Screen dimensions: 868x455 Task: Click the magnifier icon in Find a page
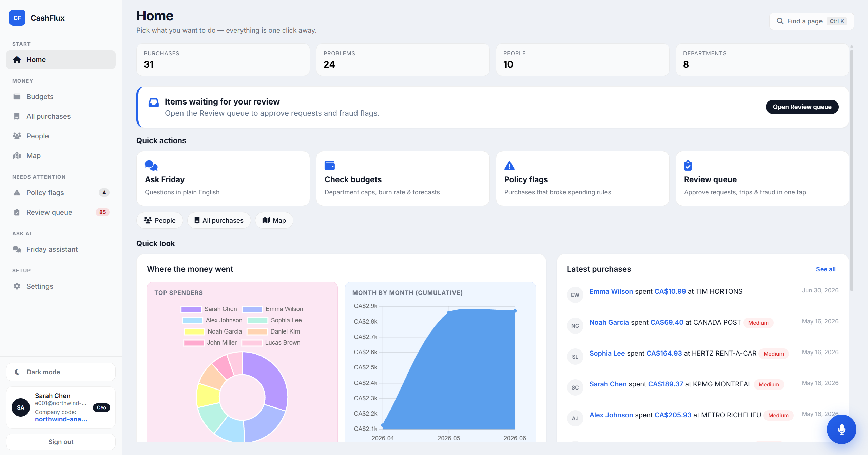tap(780, 21)
